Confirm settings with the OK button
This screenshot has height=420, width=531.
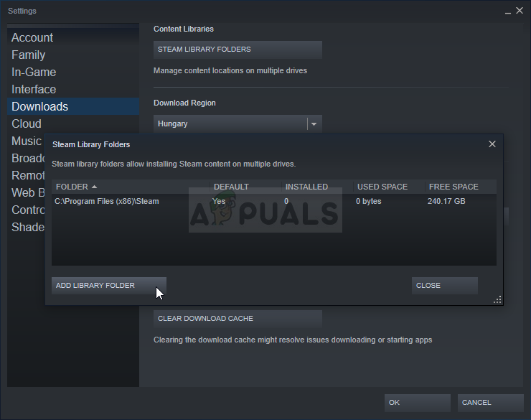(x=417, y=402)
